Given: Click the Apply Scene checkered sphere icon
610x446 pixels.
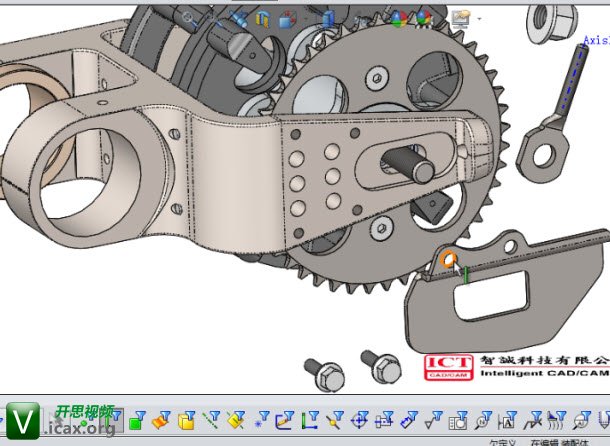Looking at the screenshot, I should click(423, 19).
